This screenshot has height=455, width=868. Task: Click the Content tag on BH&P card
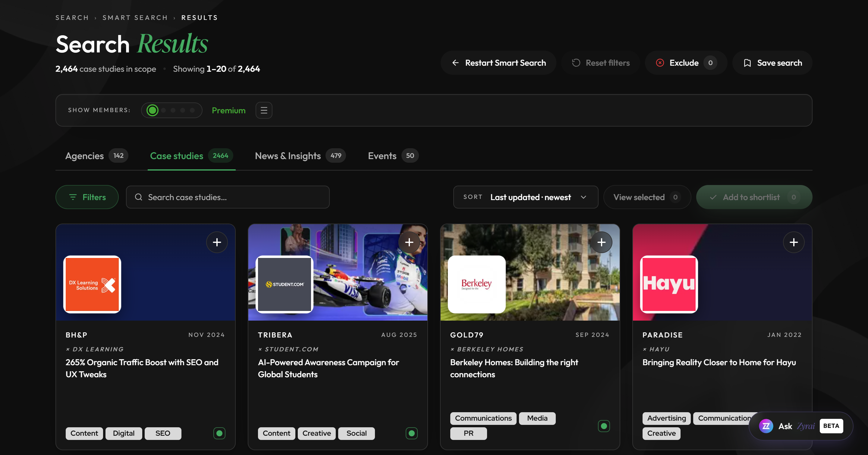(84, 433)
